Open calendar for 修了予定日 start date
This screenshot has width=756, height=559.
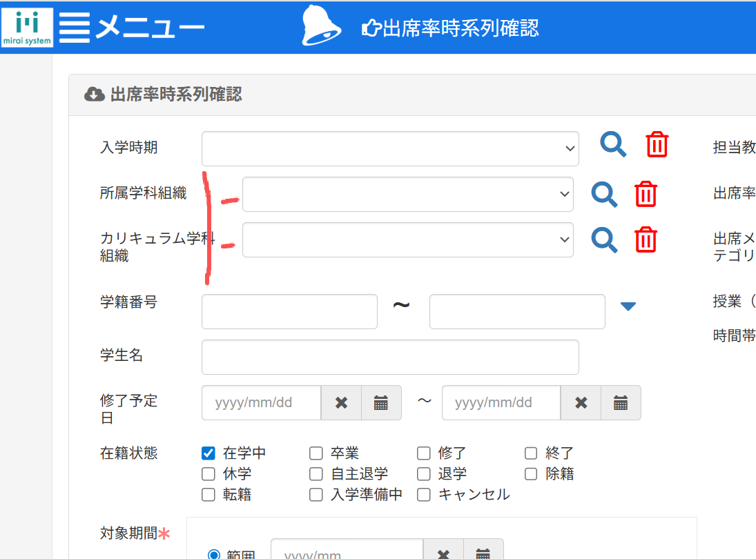pyautogui.click(x=381, y=403)
